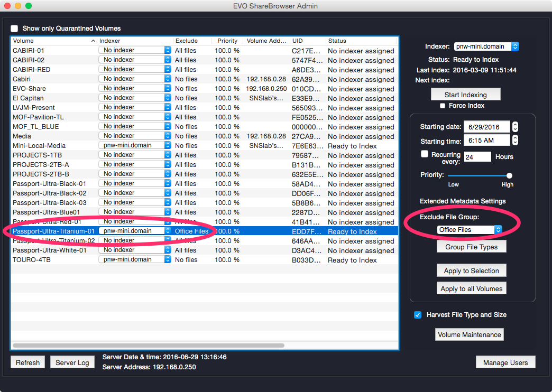The image size is (552, 392).
Task: Sort by the UID column header
Action: [307, 41]
